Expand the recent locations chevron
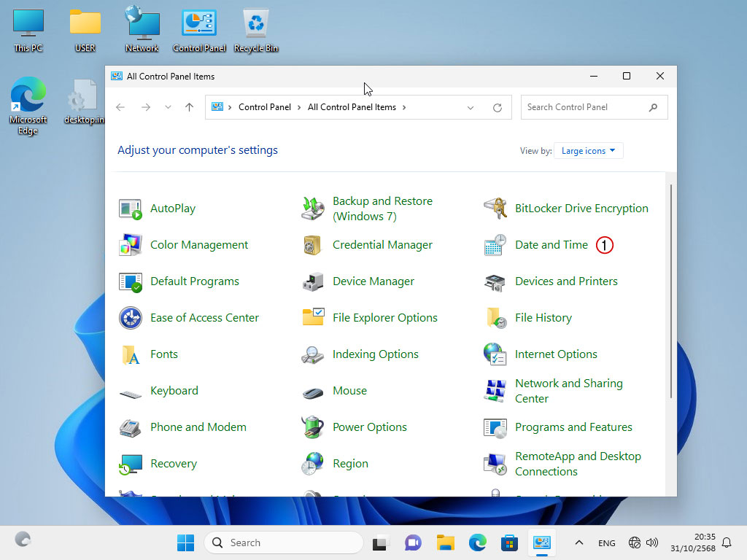747x560 pixels. 169,107
